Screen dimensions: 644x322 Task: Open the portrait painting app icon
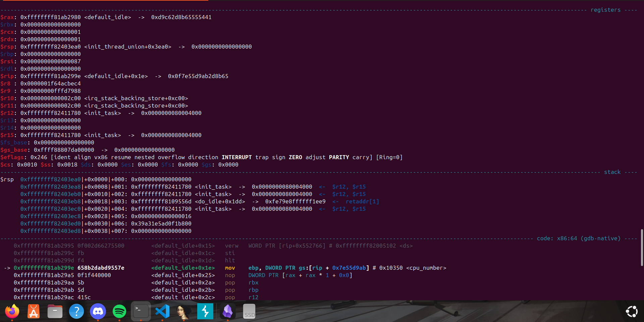point(184,312)
